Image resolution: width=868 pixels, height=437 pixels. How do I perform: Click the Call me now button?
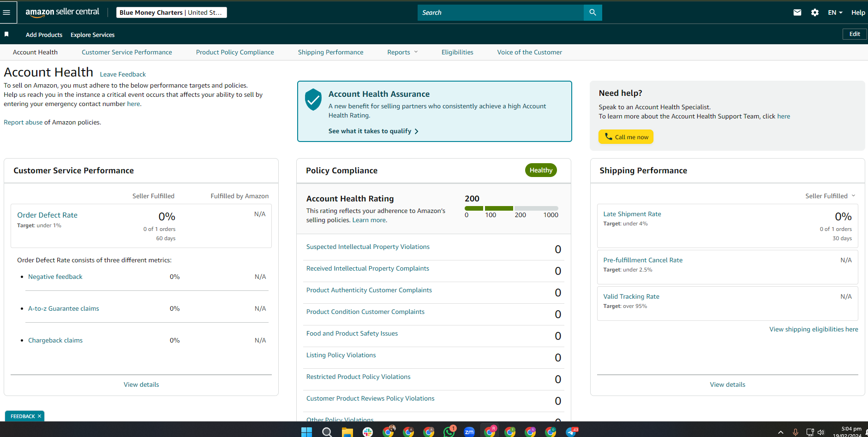626,137
